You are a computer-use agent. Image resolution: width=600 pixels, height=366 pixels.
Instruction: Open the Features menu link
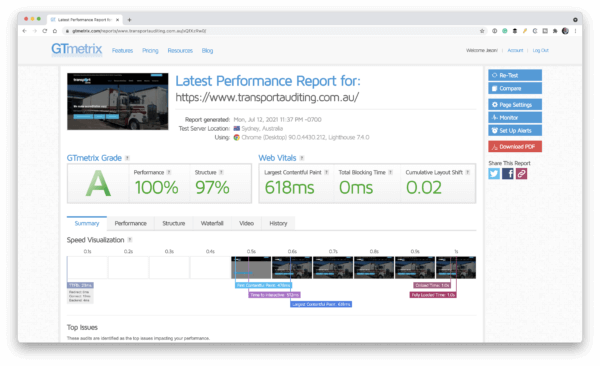(122, 51)
